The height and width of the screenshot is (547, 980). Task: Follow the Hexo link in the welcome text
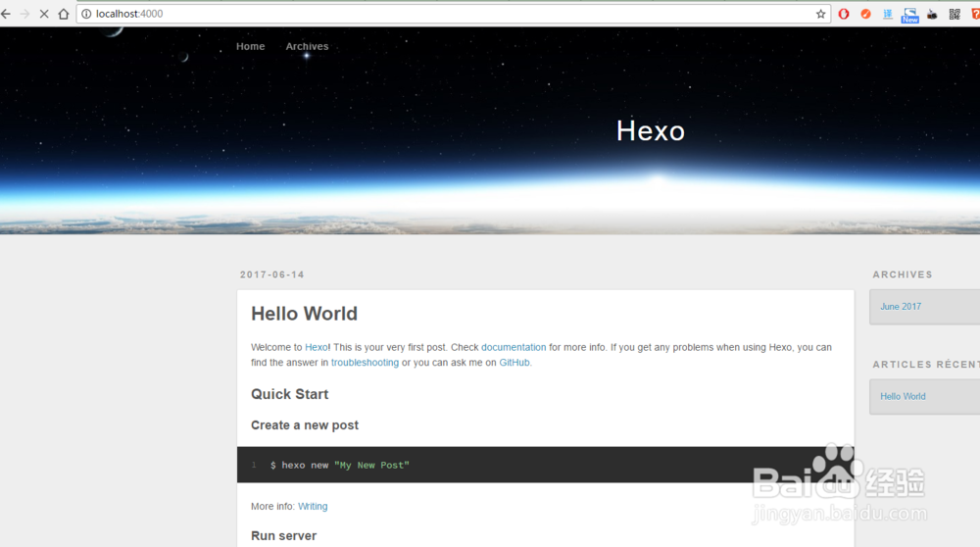(317, 347)
